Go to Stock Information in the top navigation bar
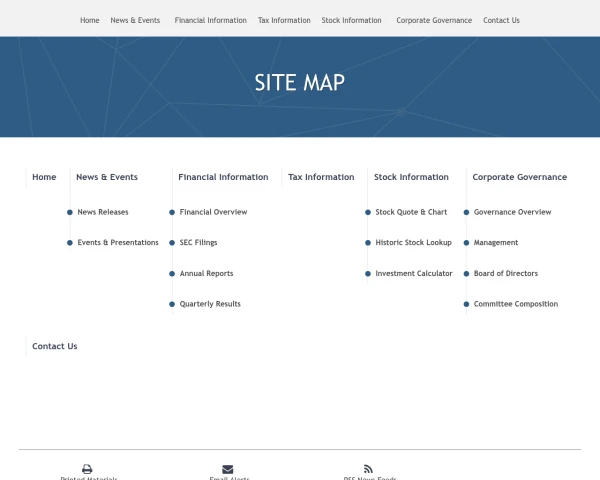Screen dimensions: 600x480 351,20
